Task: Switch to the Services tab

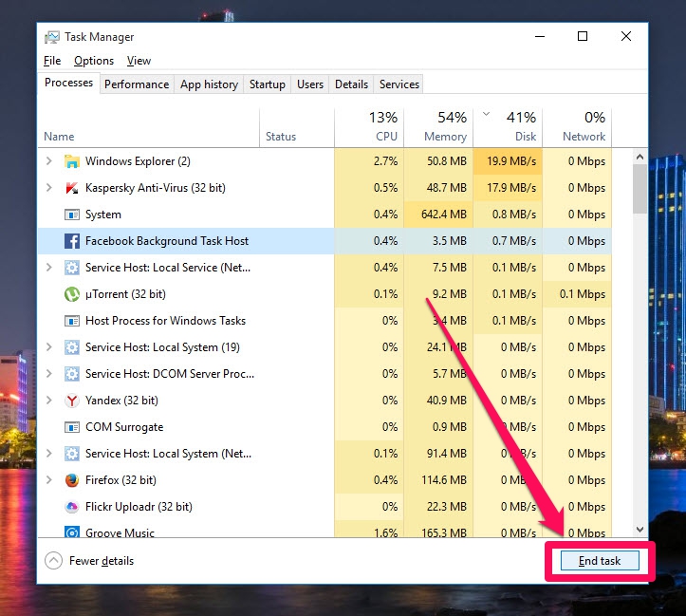Action: (399, 84)
